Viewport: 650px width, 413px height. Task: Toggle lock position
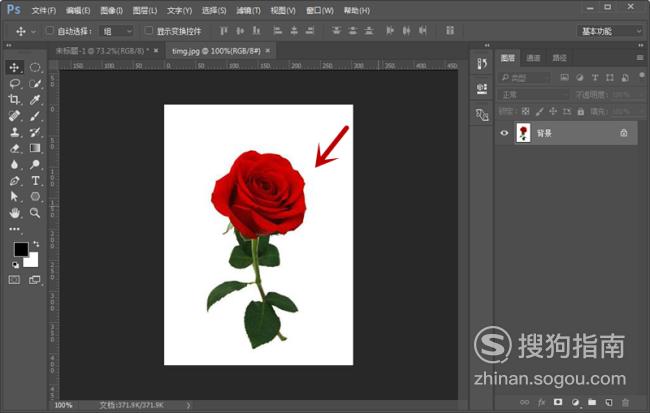pyautogui.click(x=553, y=111)
